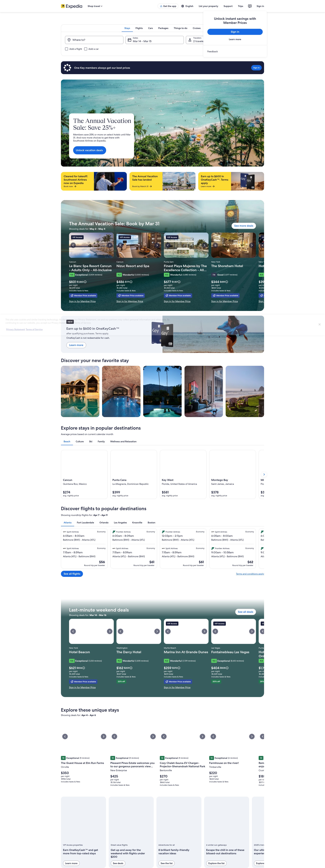
Task: Open the Shop travel dropdown
Action: (94, 6)
